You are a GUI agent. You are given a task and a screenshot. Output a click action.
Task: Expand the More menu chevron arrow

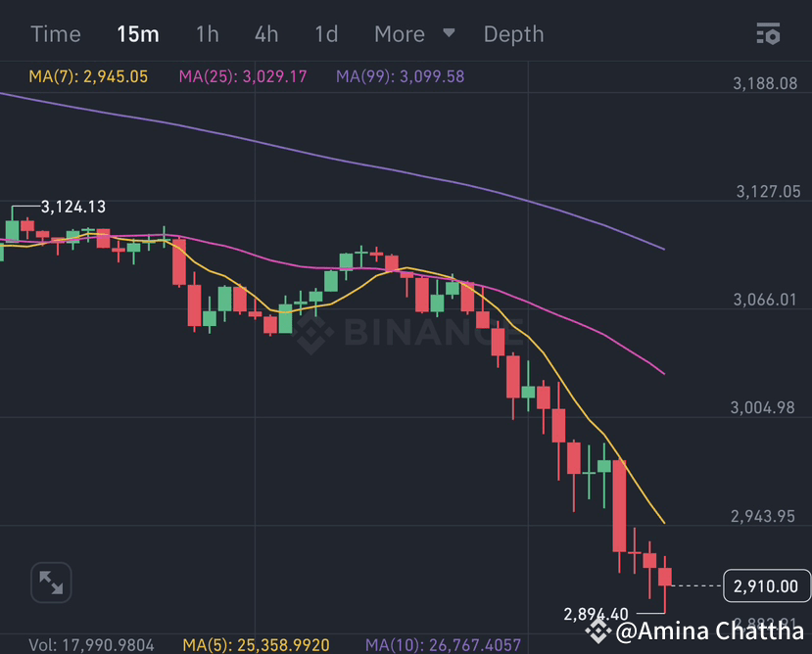click(x=448, y=33)
